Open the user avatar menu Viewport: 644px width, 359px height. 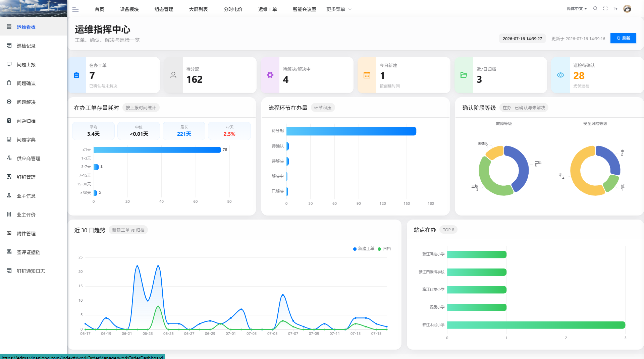(x=627, y=9)
